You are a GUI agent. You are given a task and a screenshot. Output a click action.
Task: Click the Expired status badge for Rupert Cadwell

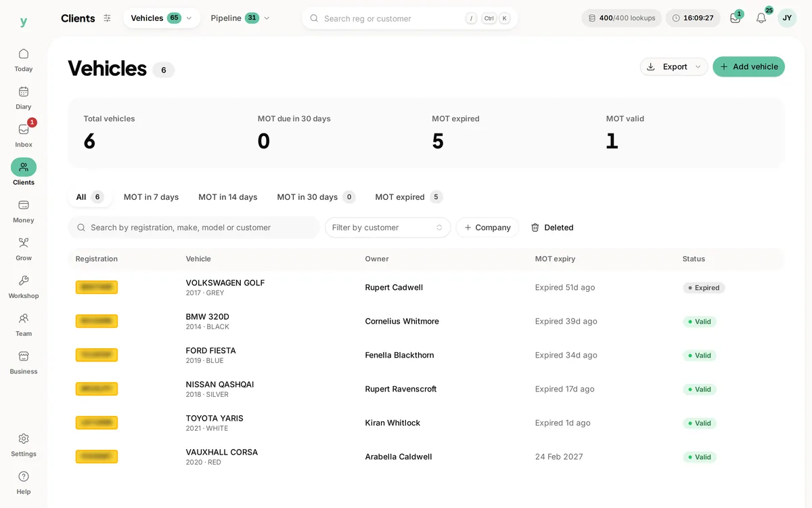click(x=704, y=288)
